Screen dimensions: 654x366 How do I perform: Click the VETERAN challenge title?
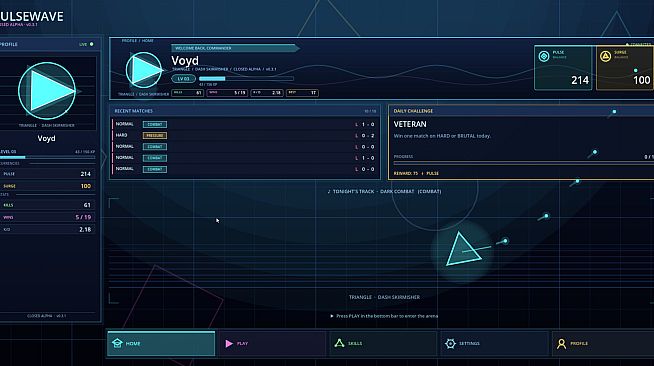click(x=410, y=124)
